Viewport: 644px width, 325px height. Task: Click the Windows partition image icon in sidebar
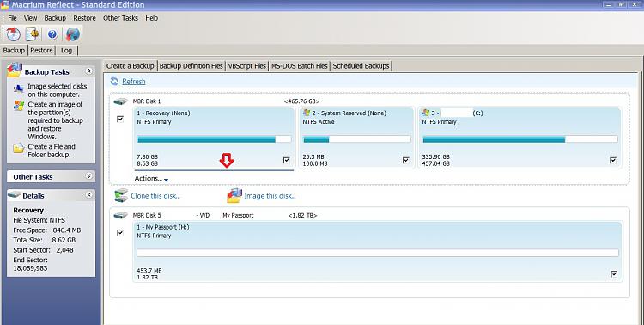19,105
